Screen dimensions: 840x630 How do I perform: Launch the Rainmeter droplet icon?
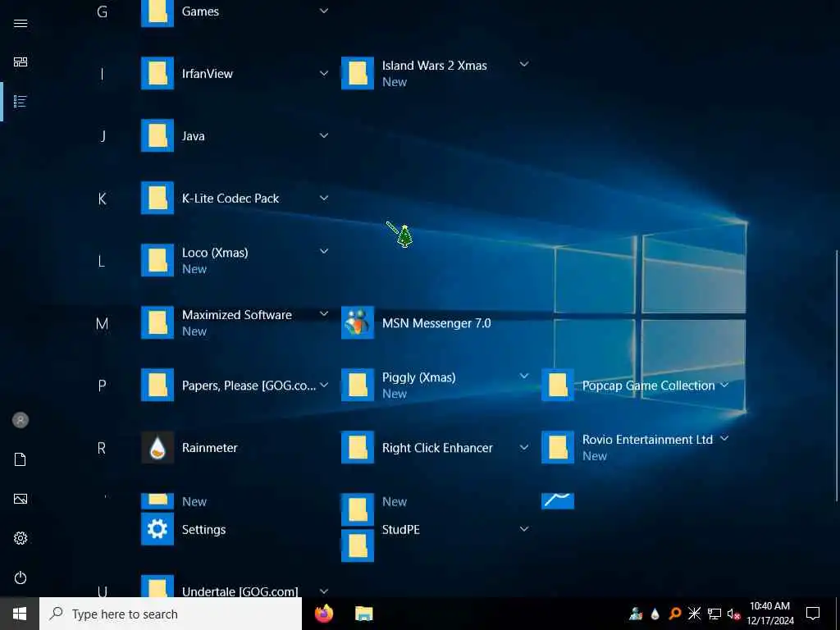(x=157, y=447)
